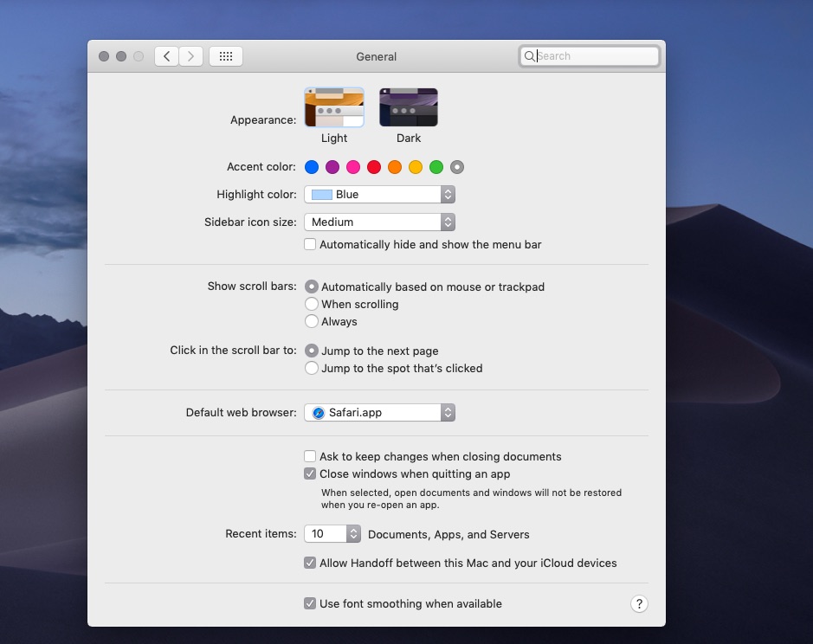Viewport: 813px width, 644px height.
Task: Enable automatically hide and show menu bar
Action: (310, 245)
